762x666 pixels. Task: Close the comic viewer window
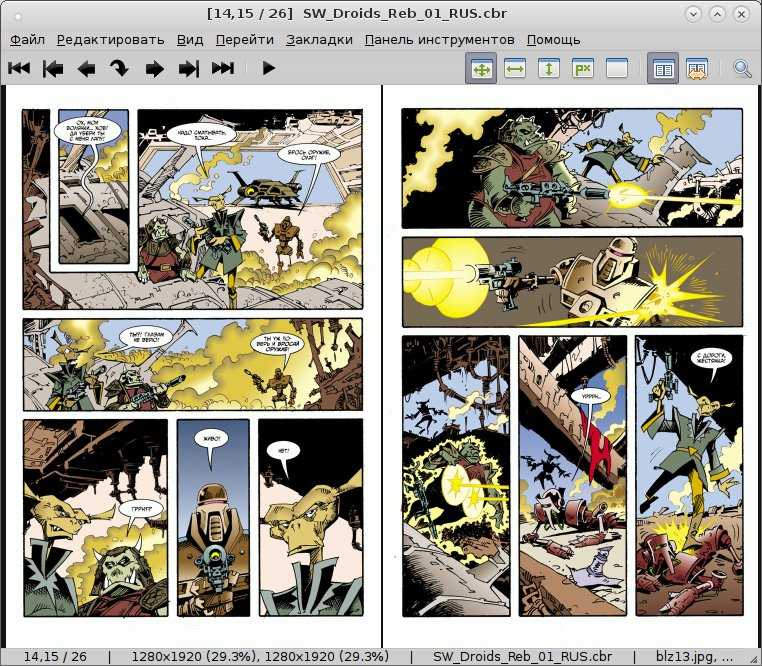click(742, 14)
